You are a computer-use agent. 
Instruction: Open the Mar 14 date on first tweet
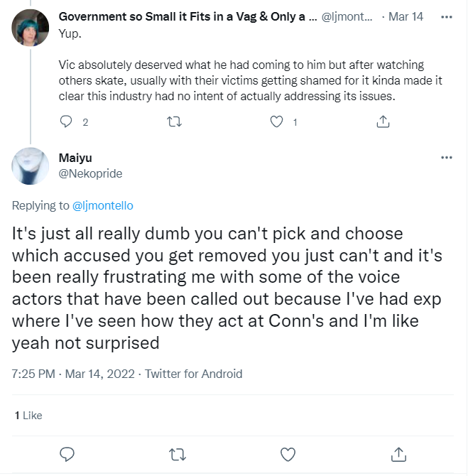pyautogui.click(x=406, y=17)
